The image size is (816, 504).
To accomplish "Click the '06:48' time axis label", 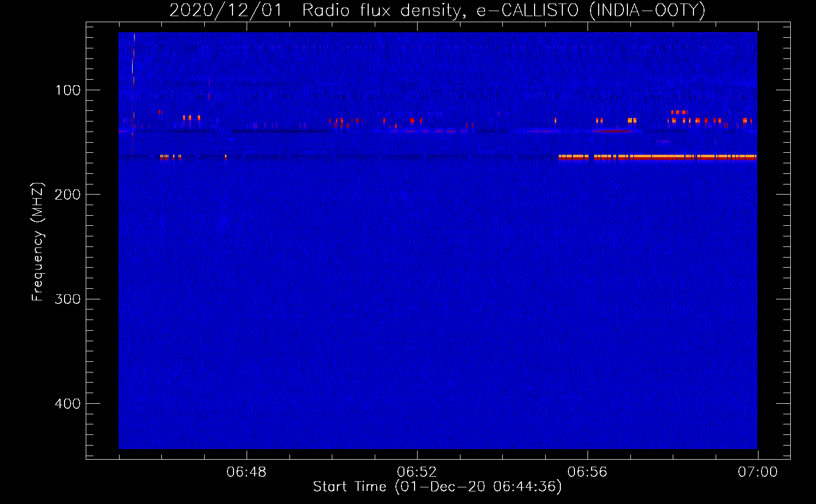I will pyautogui.click(x=246, y=472).
